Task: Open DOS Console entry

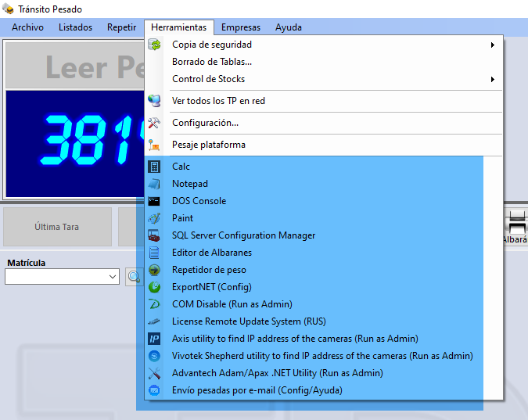Action: click(x=324, y=201)
